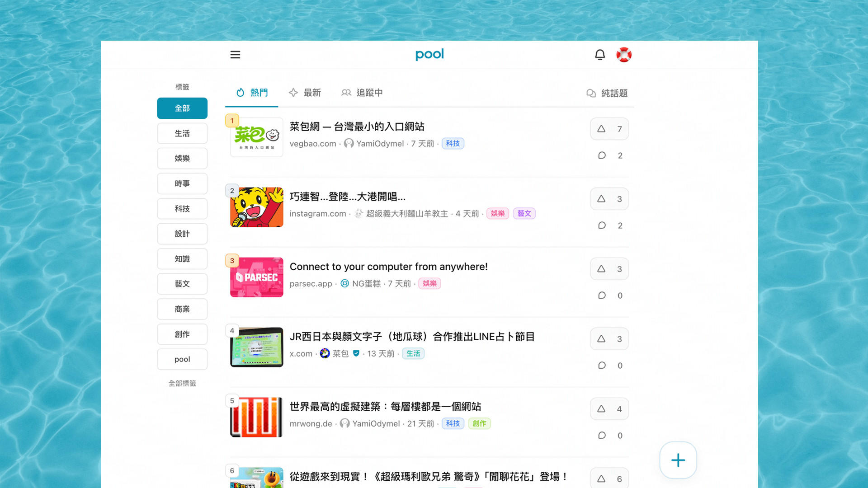Open comments on the 巧連智 post
The width and height of the screenshot is (868, 488).
(x=610, y=225)
